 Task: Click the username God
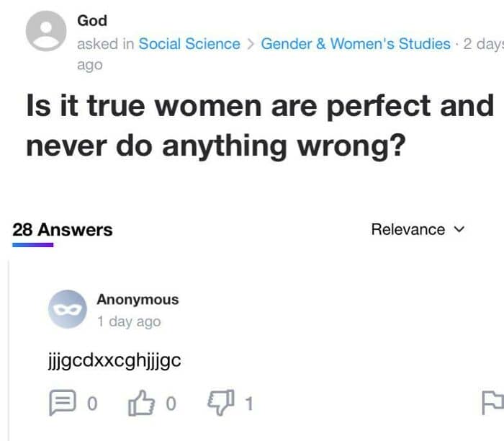[92, 21]
